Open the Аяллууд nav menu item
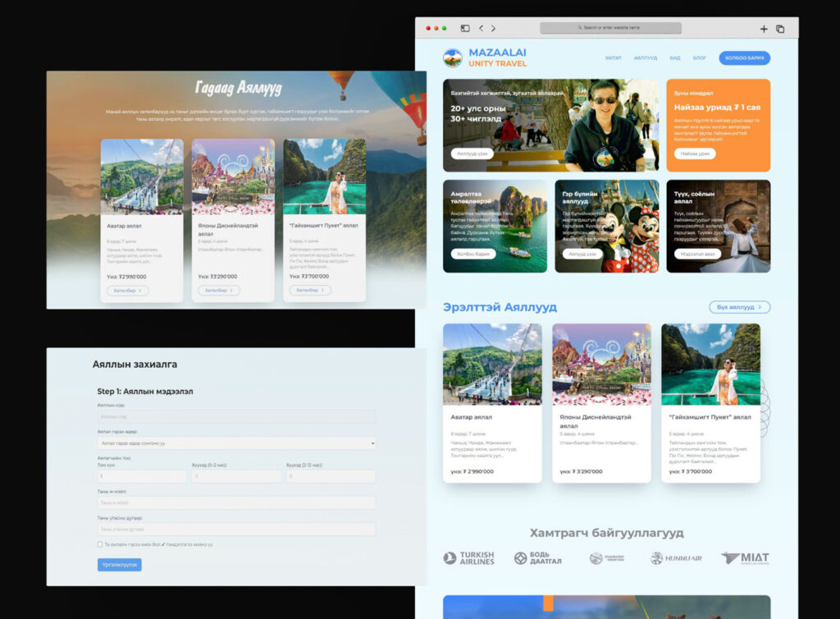Screen dimensions: 840x619 (x=645, y=58)
